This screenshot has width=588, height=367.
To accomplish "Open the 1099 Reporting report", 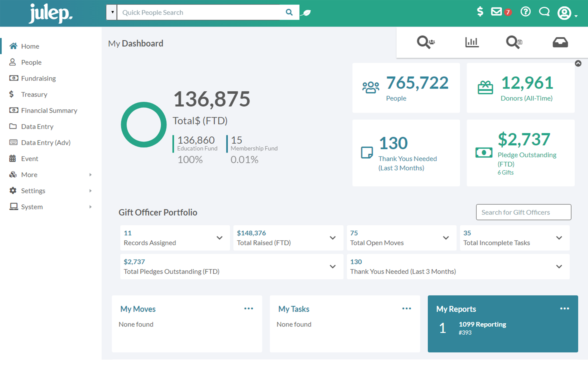I will click(482, 324).
